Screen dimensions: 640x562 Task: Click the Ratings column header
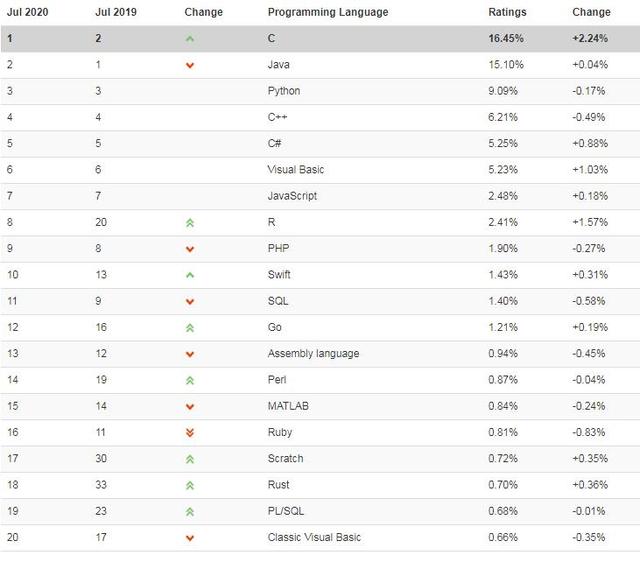[x=506, y=12]
